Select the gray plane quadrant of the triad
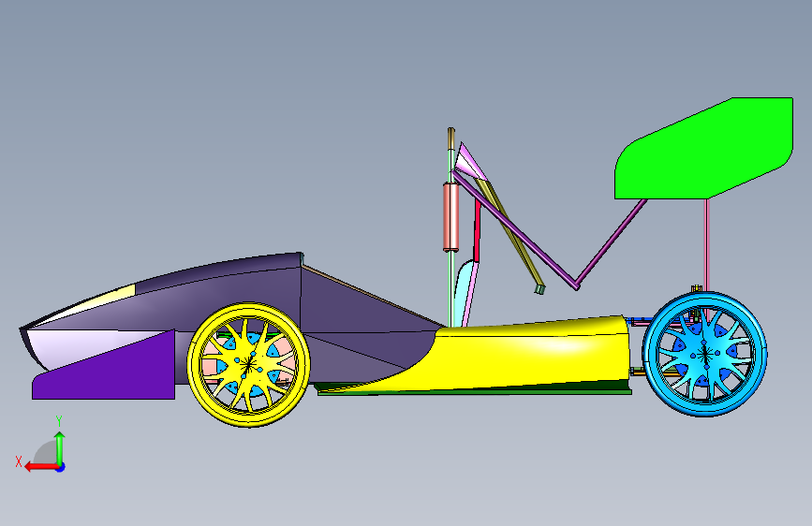Image resolution: width=812 pixels, height=526 pixels. (x=47, y=454)
